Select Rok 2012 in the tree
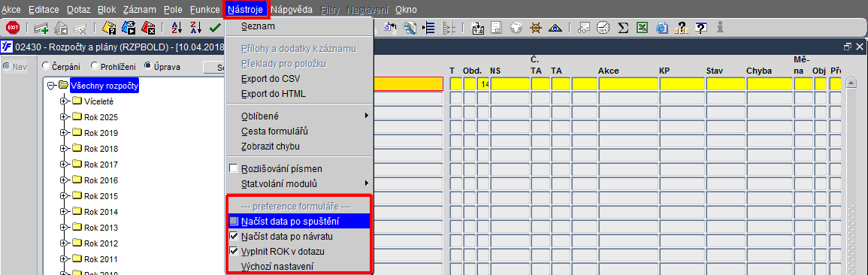 [x=101, y=243]
